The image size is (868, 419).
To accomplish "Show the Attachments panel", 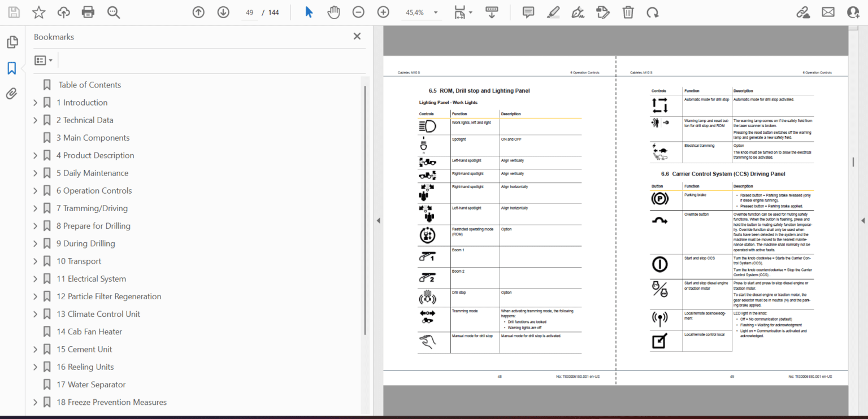I will pyautogui.click(x=12, y=94).
